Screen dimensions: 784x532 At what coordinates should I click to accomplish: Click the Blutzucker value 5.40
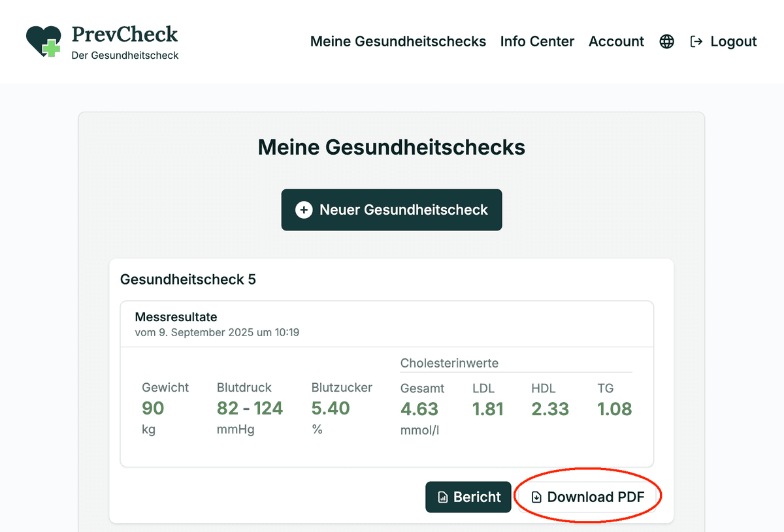point(331,409)
